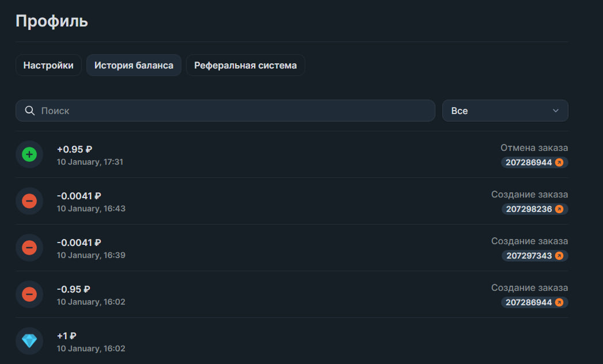Select the История баланса tab
The width and height of the screenshot is (603, 364).
(x=134, y=65)
